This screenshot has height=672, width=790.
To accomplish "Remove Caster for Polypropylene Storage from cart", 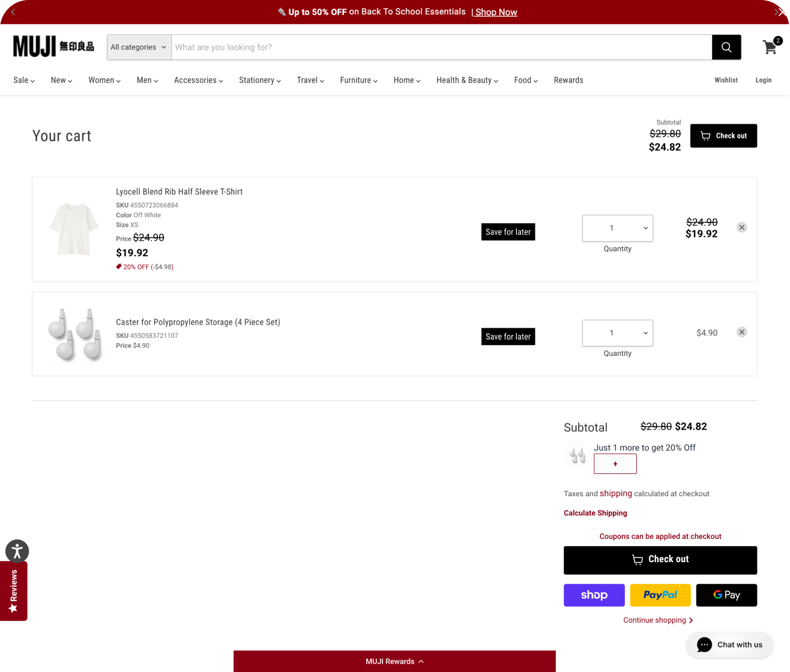I will pyautogui.click(x=742, y=332).
